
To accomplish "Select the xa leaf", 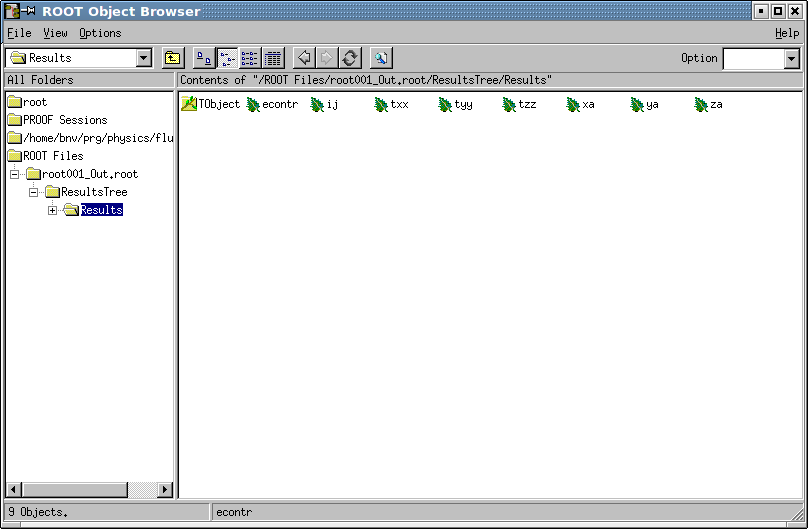I will pos(580,105).
